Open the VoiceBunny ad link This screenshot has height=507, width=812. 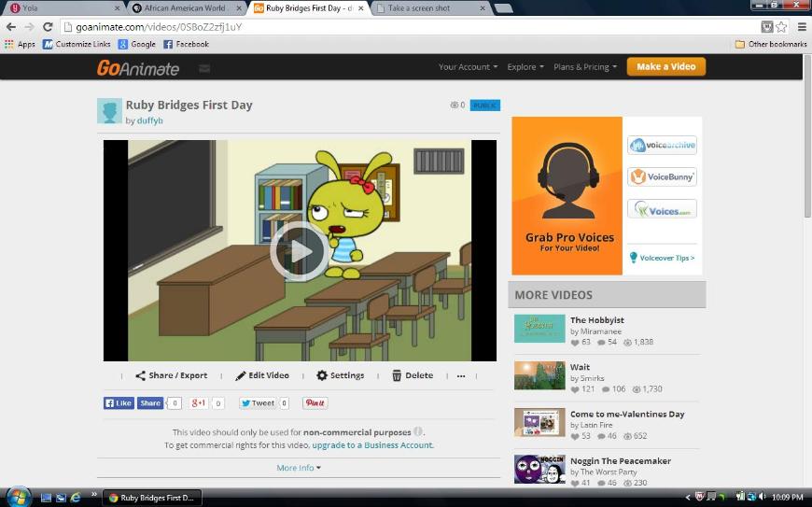(x=662, y=176)
